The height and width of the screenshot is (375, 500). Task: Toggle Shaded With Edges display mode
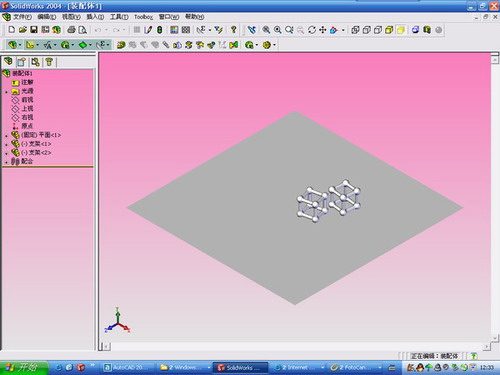coord(389,30)
